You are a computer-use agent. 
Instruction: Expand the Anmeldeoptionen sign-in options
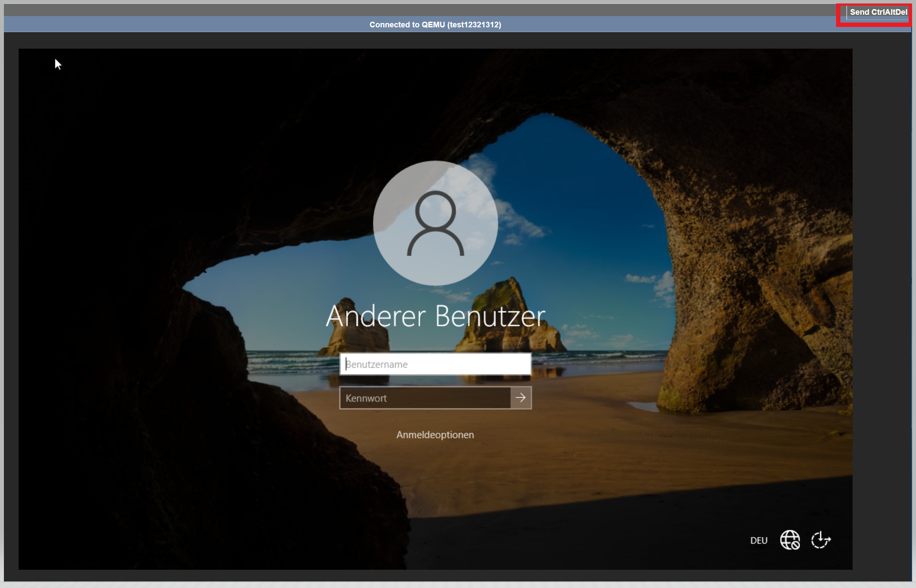435,435
